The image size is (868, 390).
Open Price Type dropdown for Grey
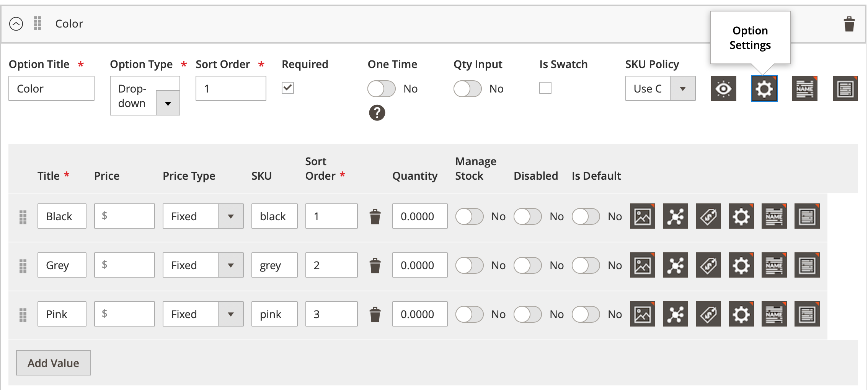[x=203, y=265]
